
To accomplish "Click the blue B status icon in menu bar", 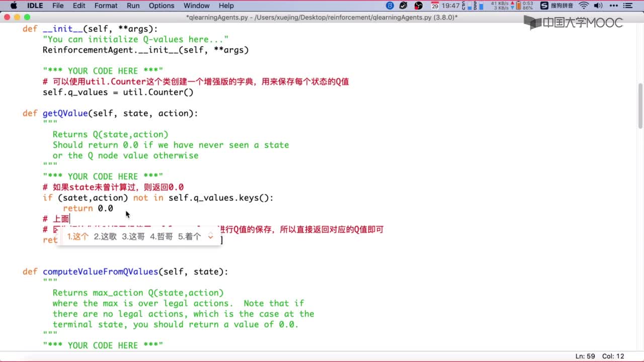I will tap(390, 6).
